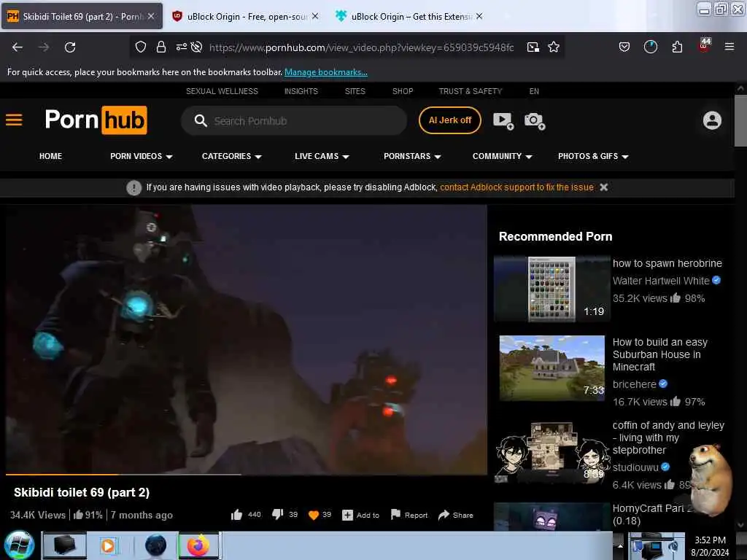Open 'How to build an easy Suburban House' thumbnail
Image resolution: width=747 pixels, height=560 pixels.
551,368
